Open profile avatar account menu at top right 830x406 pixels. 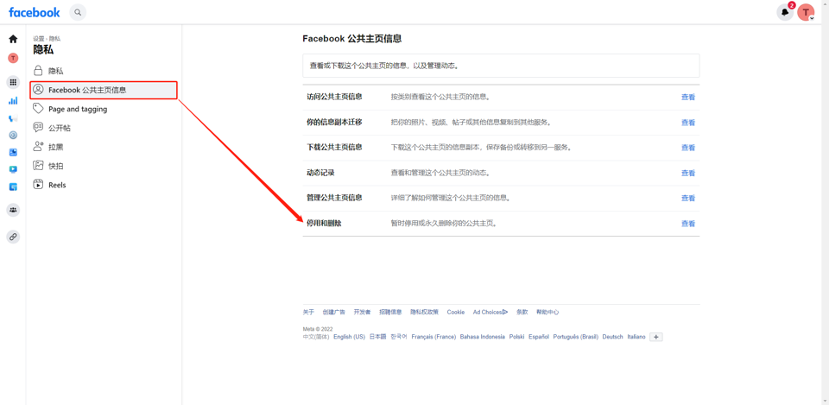pyautogui.click(x=805, y=12)
